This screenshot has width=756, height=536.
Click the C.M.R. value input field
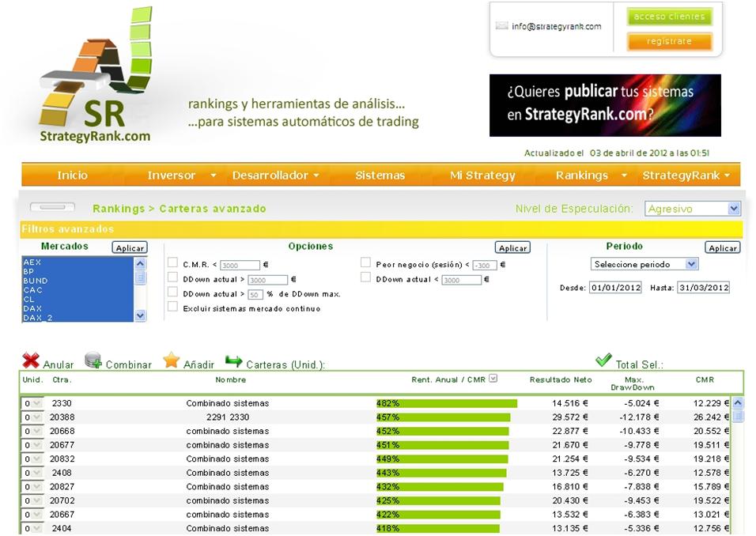[240, 265]
